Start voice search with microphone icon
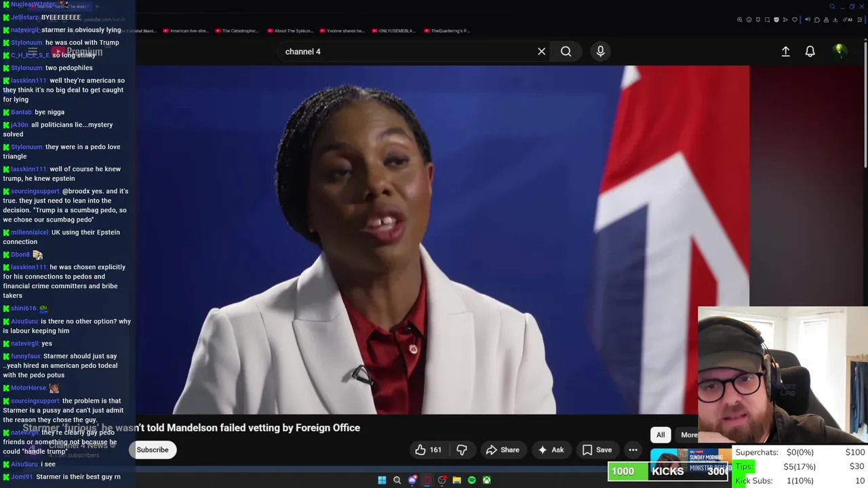 [x=600, y=52]
